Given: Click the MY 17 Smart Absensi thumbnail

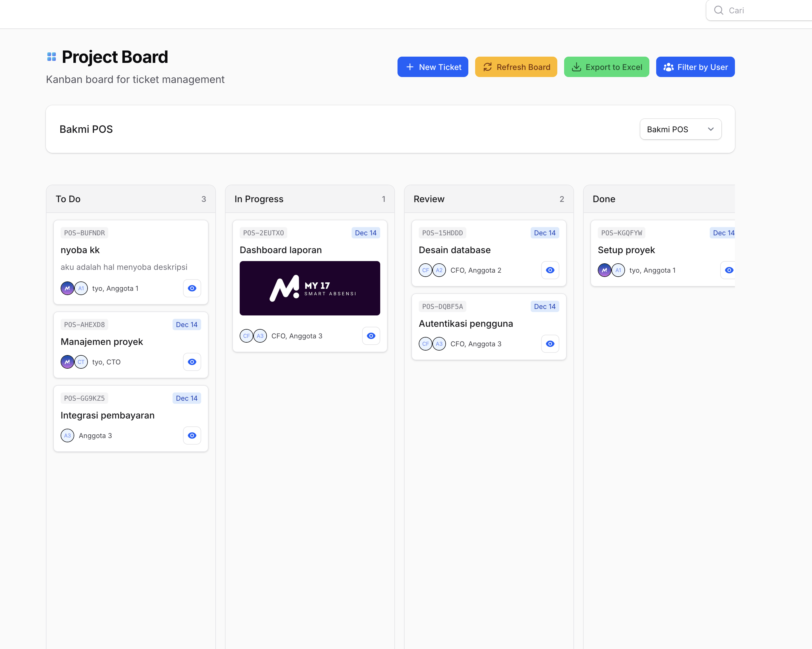Looking at the screenshot, I should point(310,288).
